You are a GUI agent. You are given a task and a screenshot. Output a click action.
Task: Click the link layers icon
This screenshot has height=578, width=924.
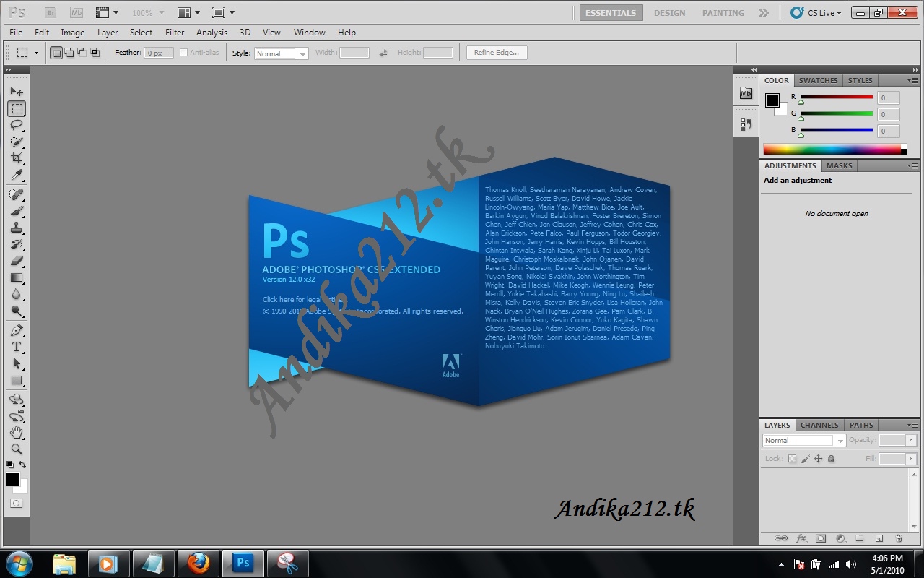(781, 538)
